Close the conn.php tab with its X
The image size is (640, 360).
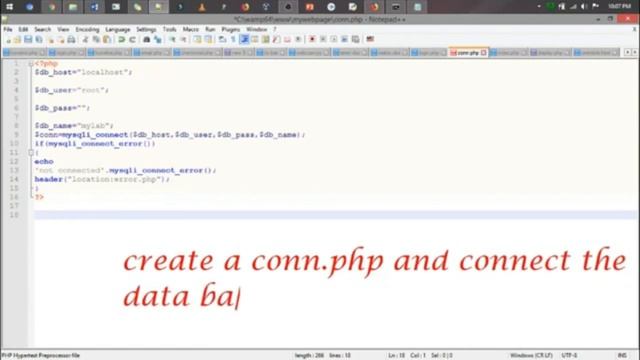click(x=484, y=53)
